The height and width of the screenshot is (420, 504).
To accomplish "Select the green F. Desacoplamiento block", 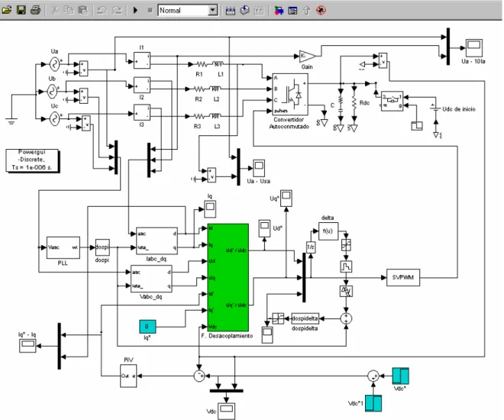I will [228, 277].
